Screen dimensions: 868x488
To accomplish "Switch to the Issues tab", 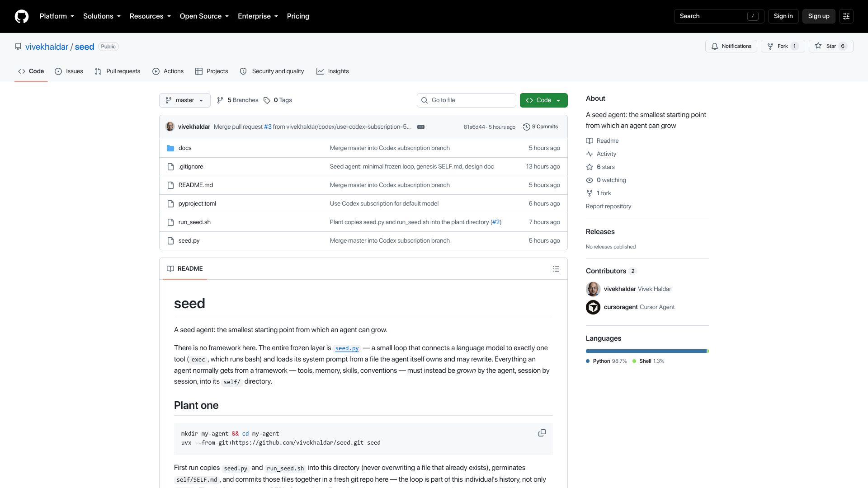I will tap(69, 71).
